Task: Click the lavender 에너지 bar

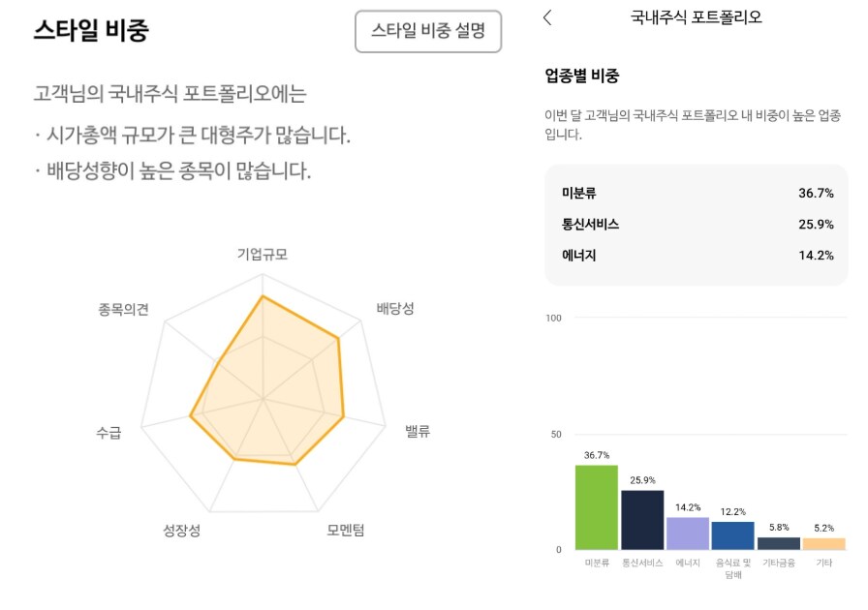Action: tap(688, 533)
